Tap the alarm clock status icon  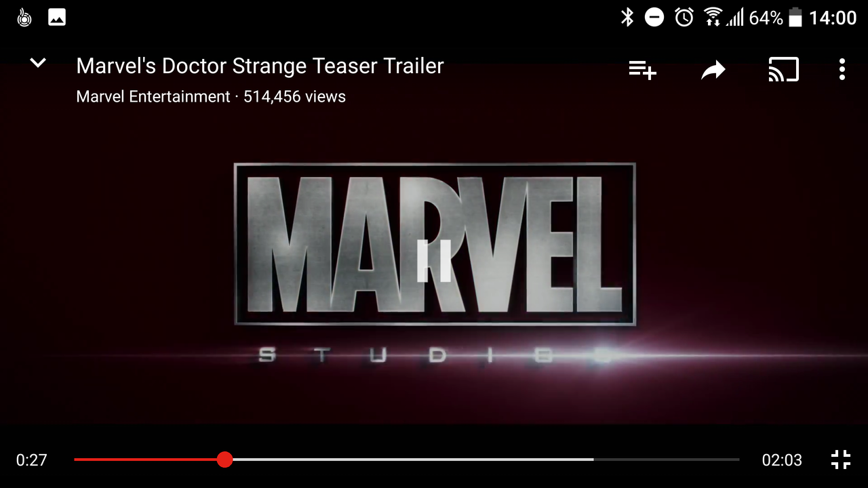(684, 18)
